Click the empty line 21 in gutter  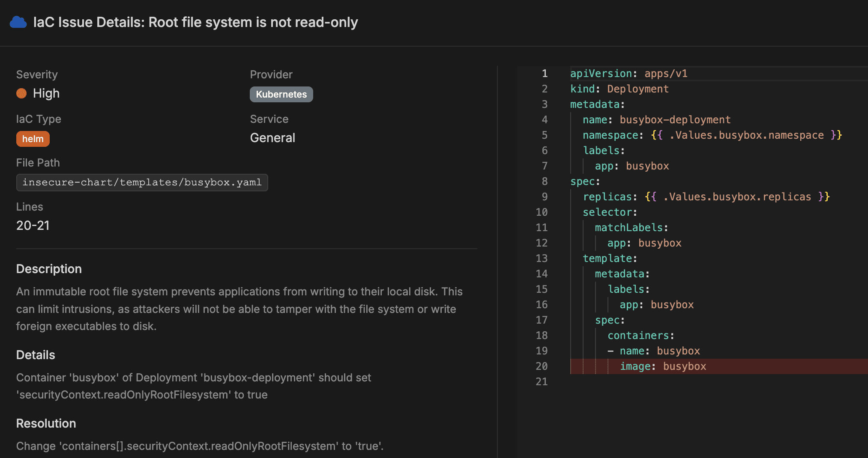coord(542,382)
